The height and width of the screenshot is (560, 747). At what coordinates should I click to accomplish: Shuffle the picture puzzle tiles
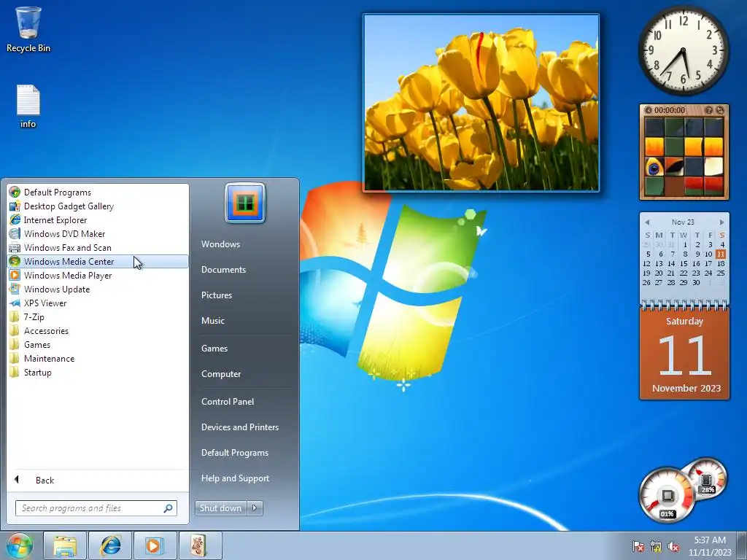(720, 110)
